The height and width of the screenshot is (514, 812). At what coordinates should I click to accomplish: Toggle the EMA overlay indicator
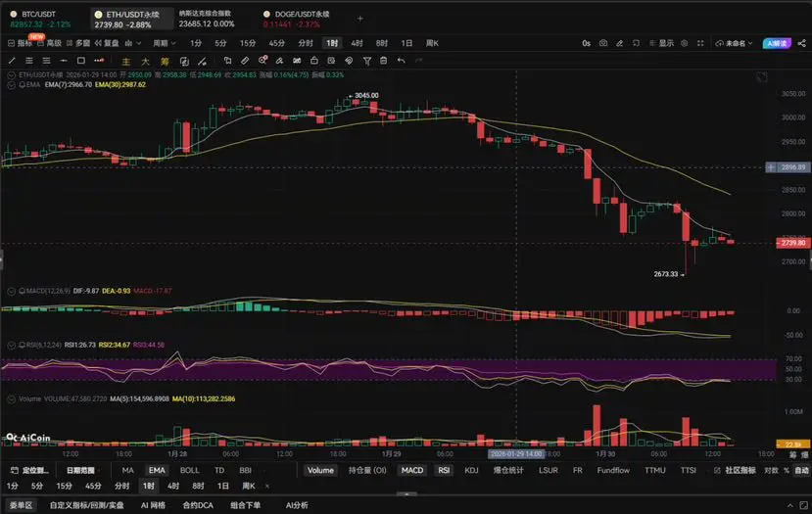[157, 470]
